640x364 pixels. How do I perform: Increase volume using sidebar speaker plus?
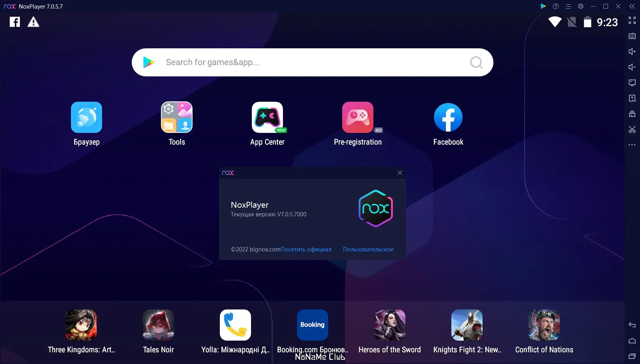(632, 51)
